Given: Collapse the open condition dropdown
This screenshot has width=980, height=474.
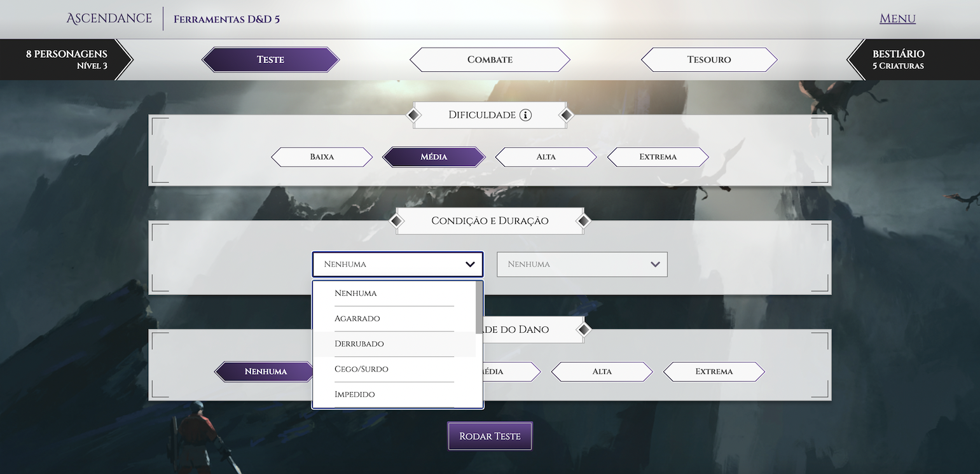Looking at the screenshot, I should click(x=397, y=264).
